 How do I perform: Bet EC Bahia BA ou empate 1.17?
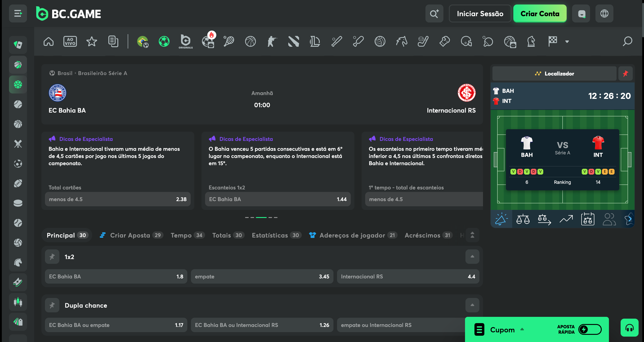click(x=116, y=325)
